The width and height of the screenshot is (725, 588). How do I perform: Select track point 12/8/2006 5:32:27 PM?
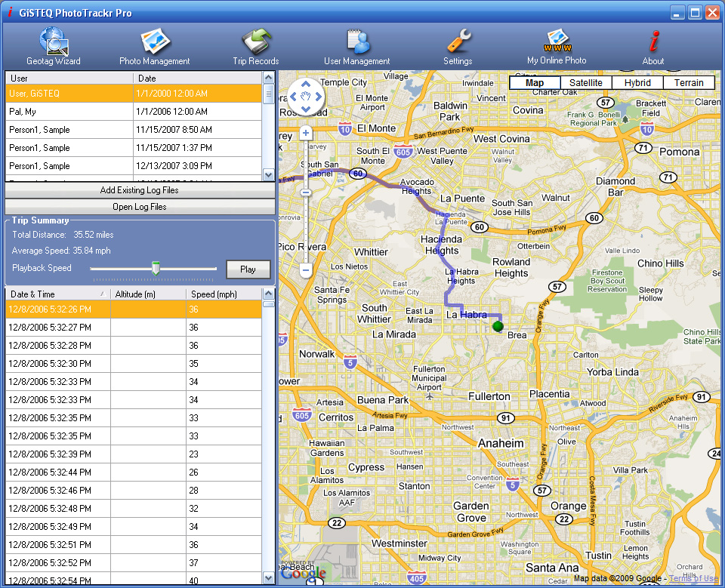(134, 328)
